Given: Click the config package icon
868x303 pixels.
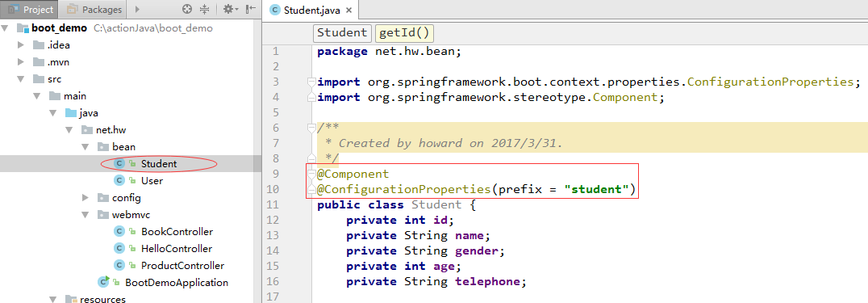Looking at the screenshot, I should click(x=102, y=198).
